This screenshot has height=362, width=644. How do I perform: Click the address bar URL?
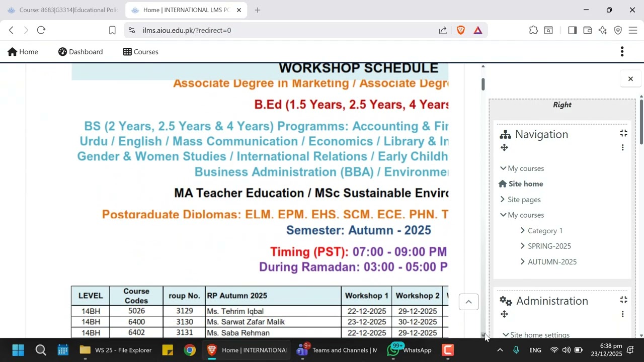pos(187,30)
